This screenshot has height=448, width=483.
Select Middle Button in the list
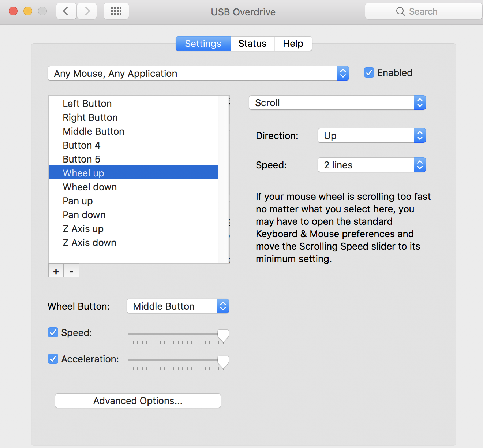[x=133, y=131]
